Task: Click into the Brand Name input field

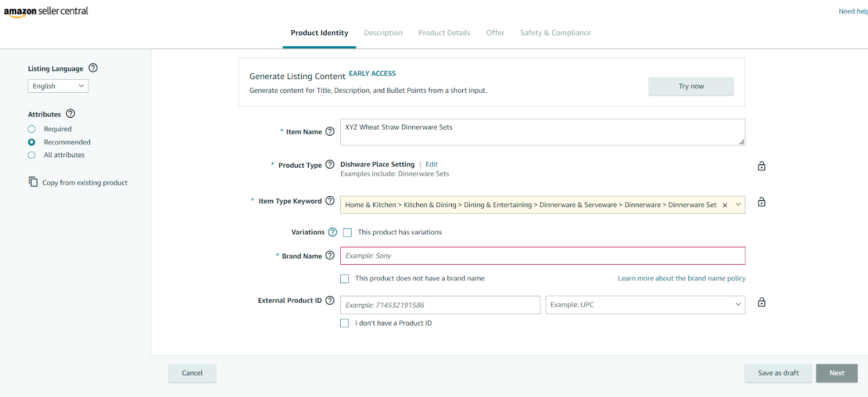Action: click(x=542, y=256)
